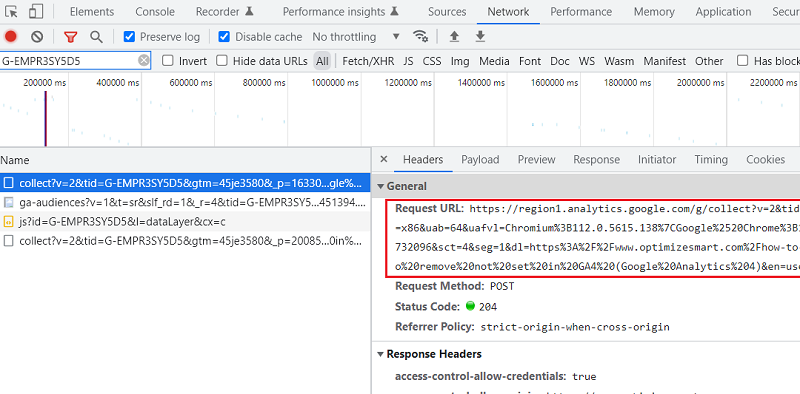Open the Payload tab

tap(480, 160)
